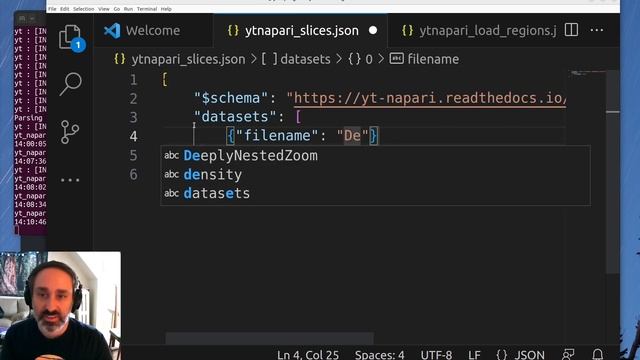Open the Explorer view in activity bar

[71, 38]
